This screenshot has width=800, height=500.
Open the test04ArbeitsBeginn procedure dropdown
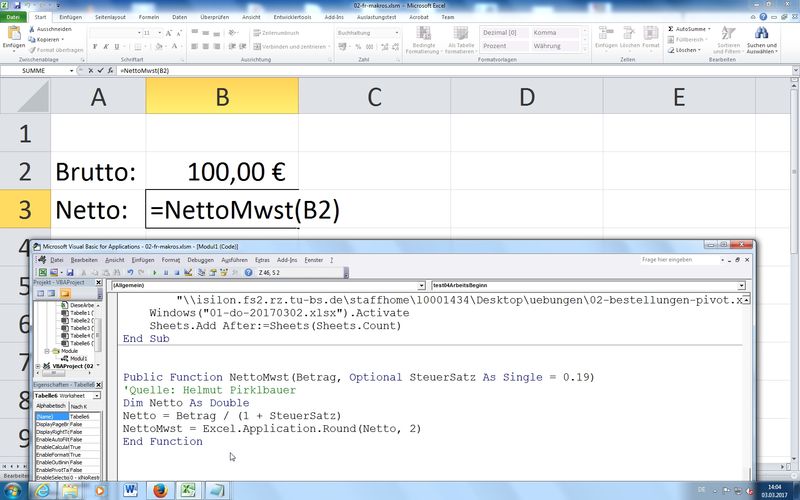point(741,286)
